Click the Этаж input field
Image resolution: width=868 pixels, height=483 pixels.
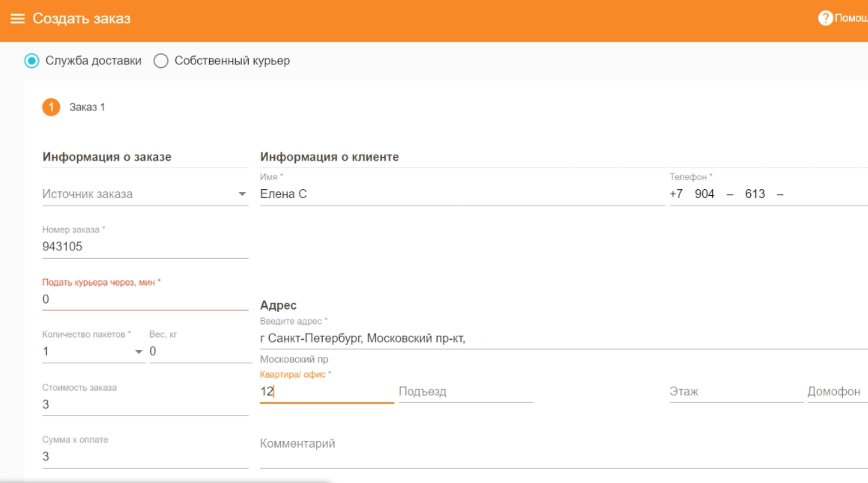pyautogui.click(x=736, y=392)
